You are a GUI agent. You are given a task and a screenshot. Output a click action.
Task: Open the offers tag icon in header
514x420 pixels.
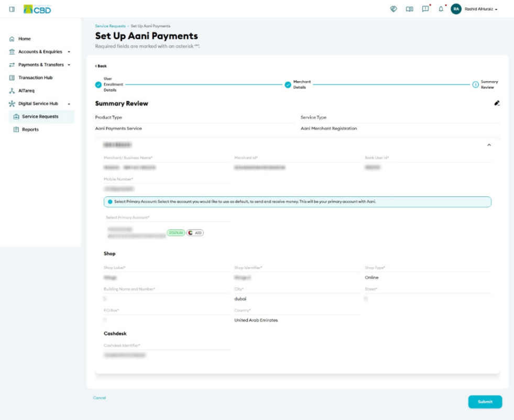(x=393, y=9)
